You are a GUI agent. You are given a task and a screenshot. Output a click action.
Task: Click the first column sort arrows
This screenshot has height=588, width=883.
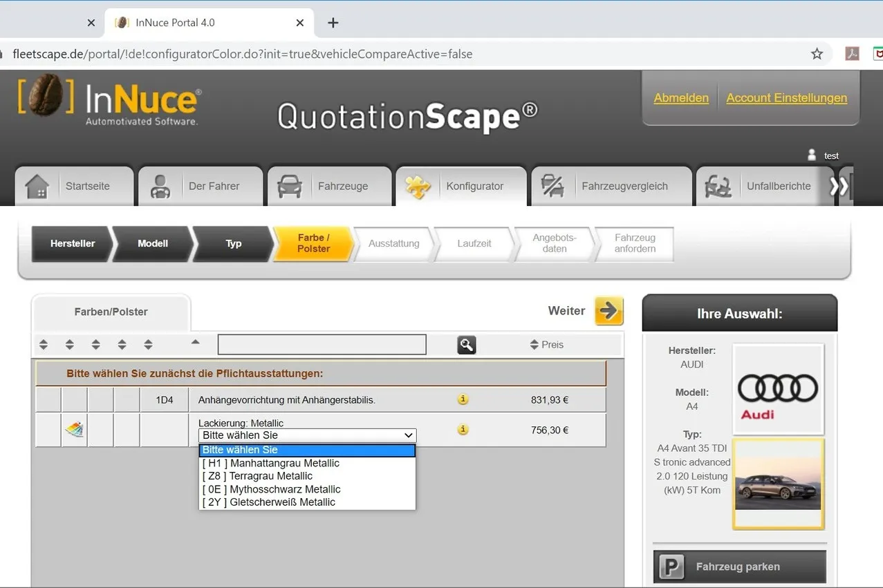(44, 345)
